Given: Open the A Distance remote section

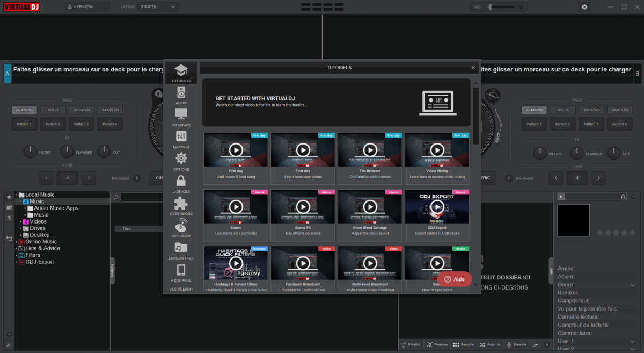Looking at the screenshot, I should tap(181, 273).
